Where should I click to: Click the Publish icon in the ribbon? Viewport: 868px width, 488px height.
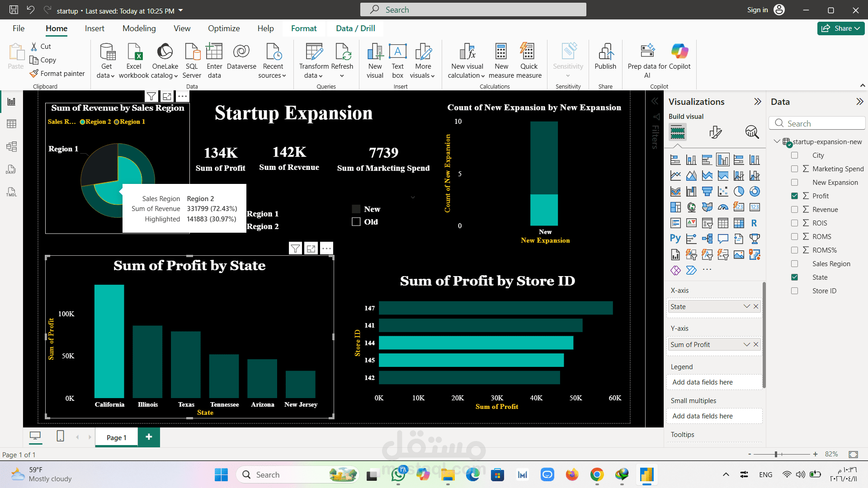pyautogui.click(x=605, y=52)
